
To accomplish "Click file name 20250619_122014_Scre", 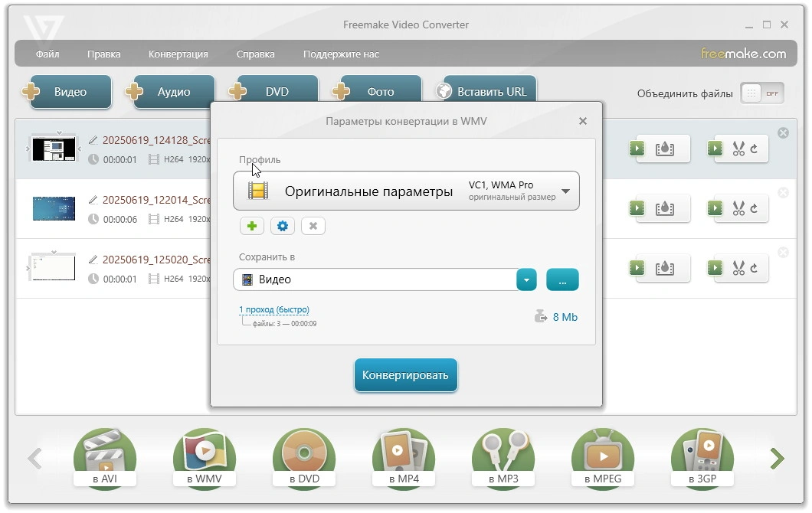I will tap(156, 200).
